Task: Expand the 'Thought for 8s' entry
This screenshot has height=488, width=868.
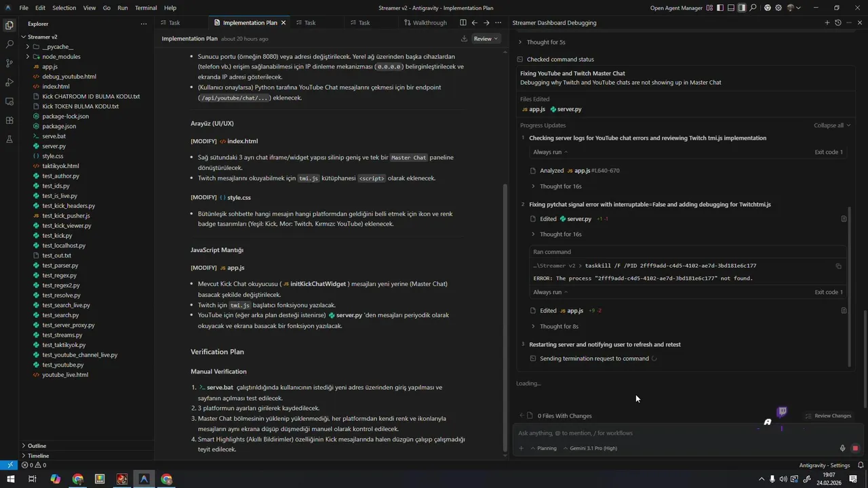Action: pyautogui.click(x=555, y=326)
